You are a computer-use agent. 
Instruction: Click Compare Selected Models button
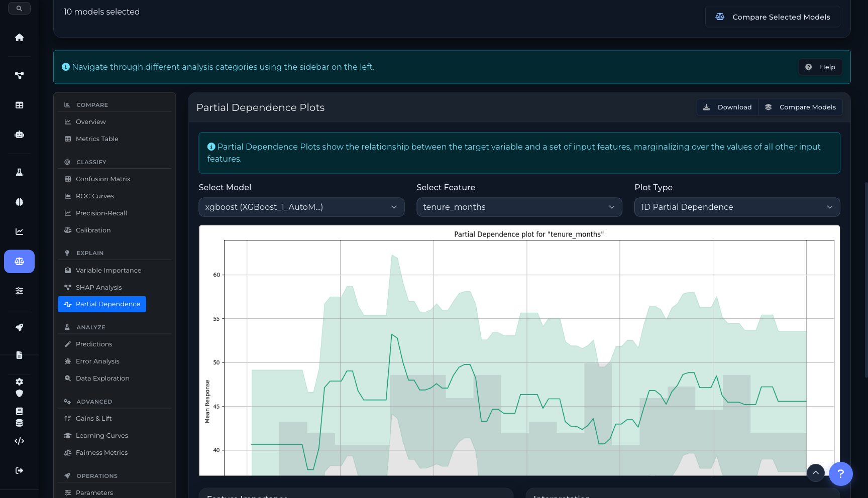coord(773,17)
